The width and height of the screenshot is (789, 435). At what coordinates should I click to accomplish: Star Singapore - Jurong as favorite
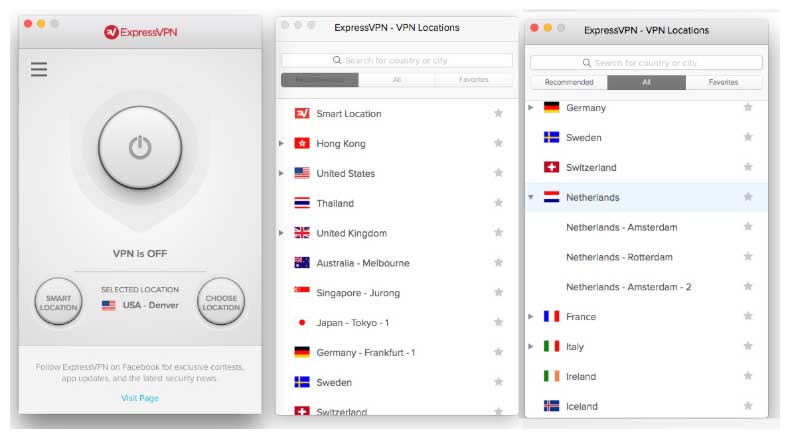pyautogui.click(x=498, y=292)
